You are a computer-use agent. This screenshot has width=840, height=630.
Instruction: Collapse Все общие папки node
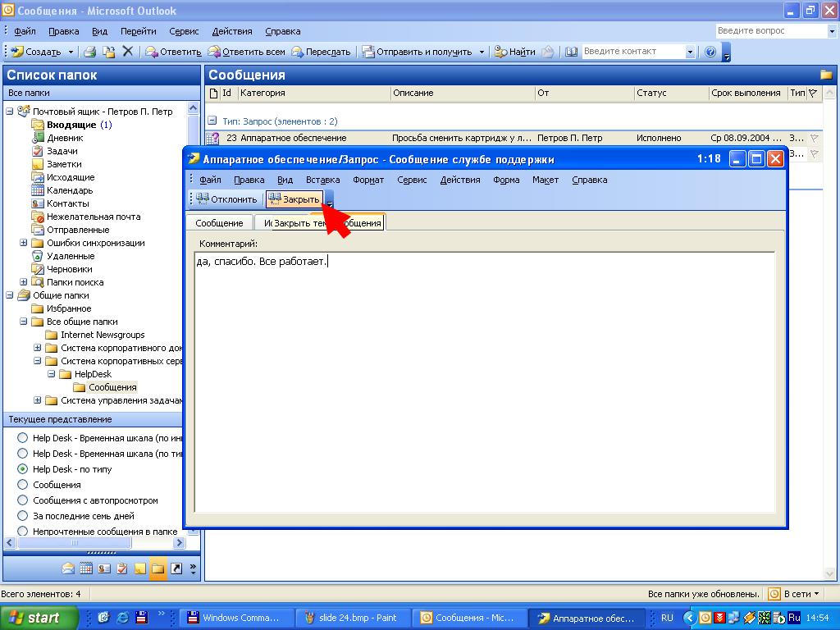point(24,322)
